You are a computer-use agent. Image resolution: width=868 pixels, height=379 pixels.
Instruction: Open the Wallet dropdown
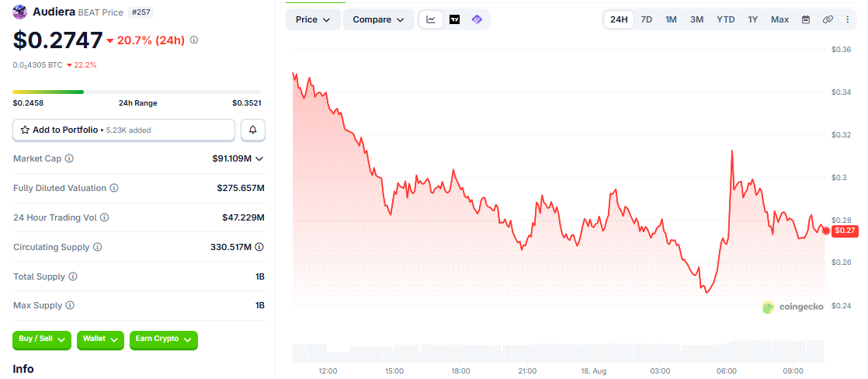tap(100, 339)
